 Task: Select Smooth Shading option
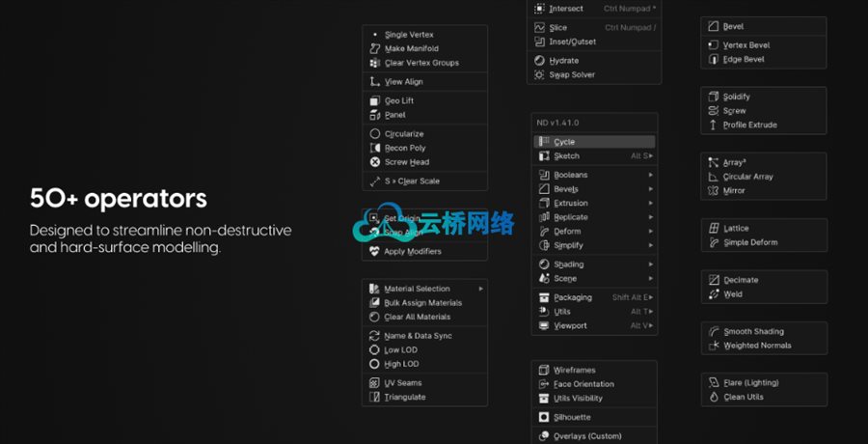tap(753, 331)
